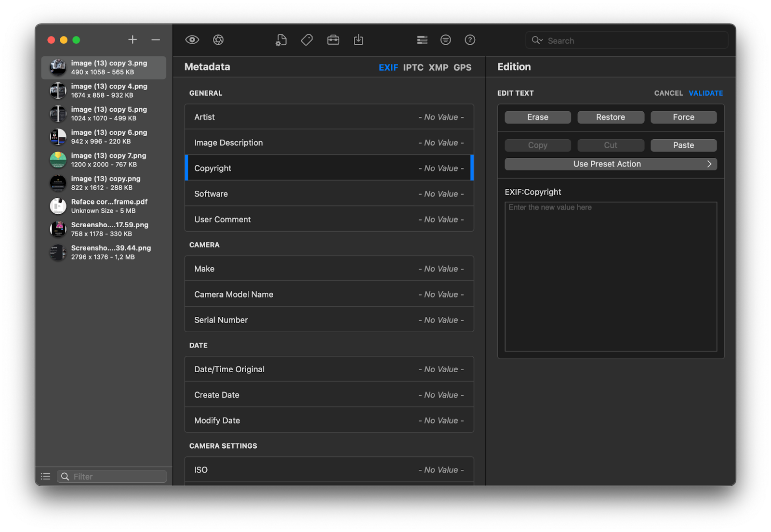Click the list view icon beside Filter
The image size is (771, 532).
[x=46, y=477]
